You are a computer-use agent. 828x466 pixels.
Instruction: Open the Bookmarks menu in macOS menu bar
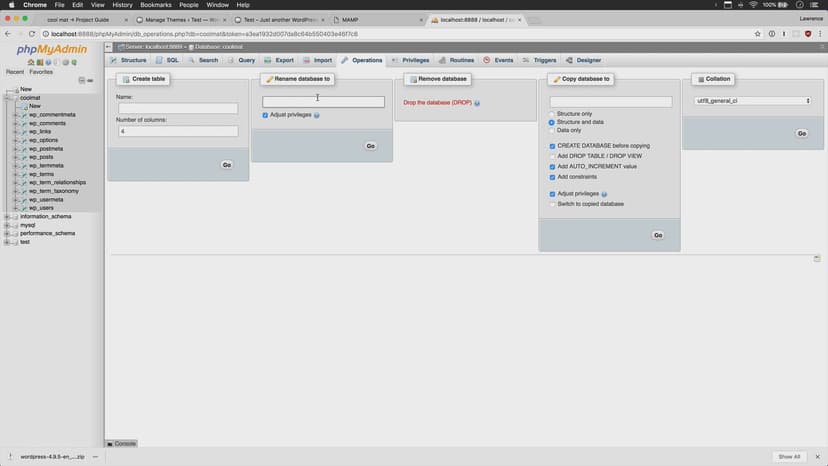155,5
